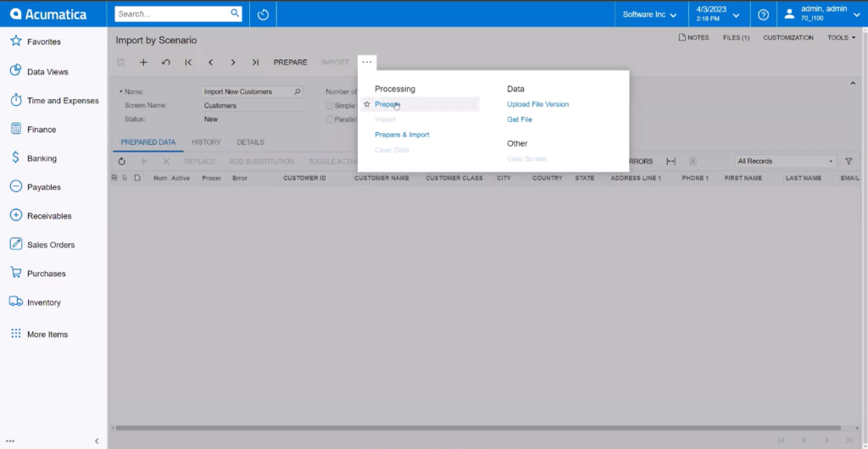Collapse the form summary with the chevron
This screenshot has width=868, height=449.
pyautogui.click(x=853, y=83)
